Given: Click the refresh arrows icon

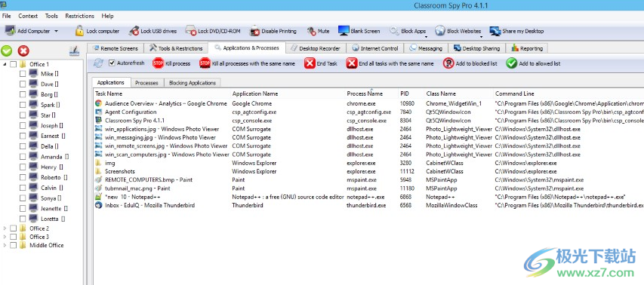Looking at the screenshot, I should 98,63.
